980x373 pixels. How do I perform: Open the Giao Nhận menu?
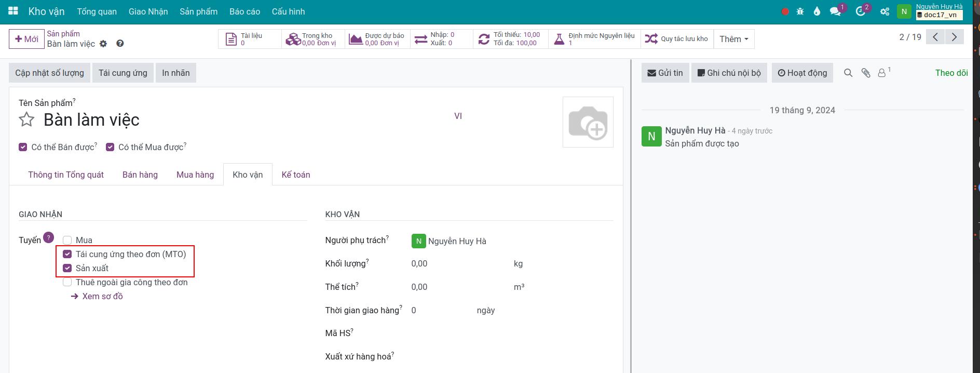tap(148, 11)
